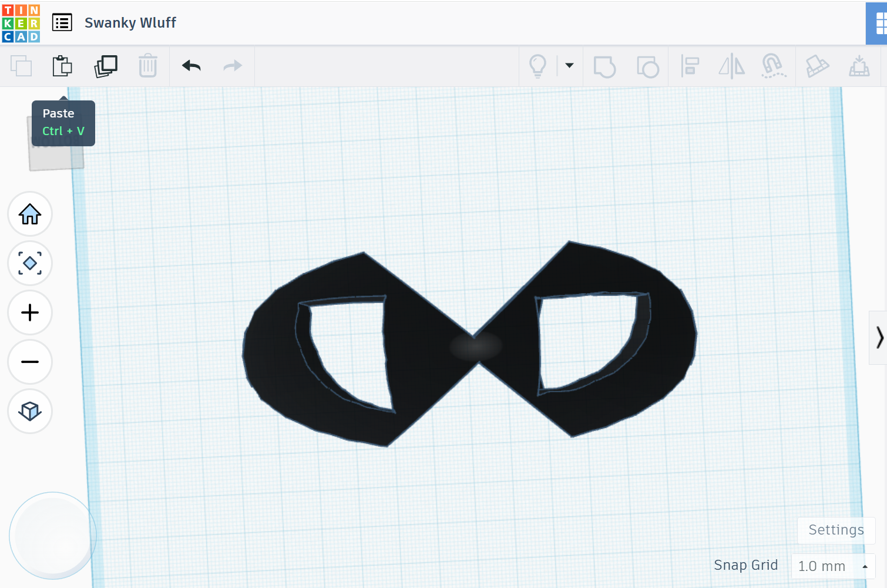
Task: Click the Import/export tray icon
Action: point(859,66)
